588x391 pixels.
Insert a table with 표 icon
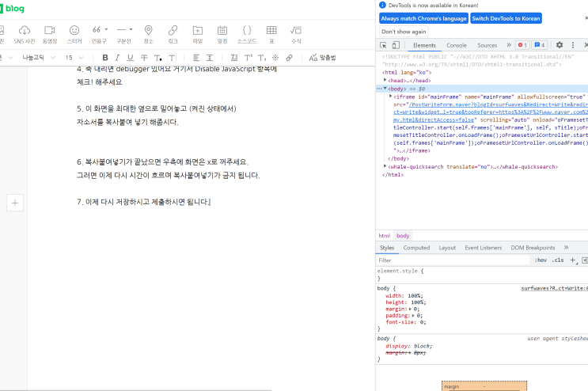click(271, 30)
